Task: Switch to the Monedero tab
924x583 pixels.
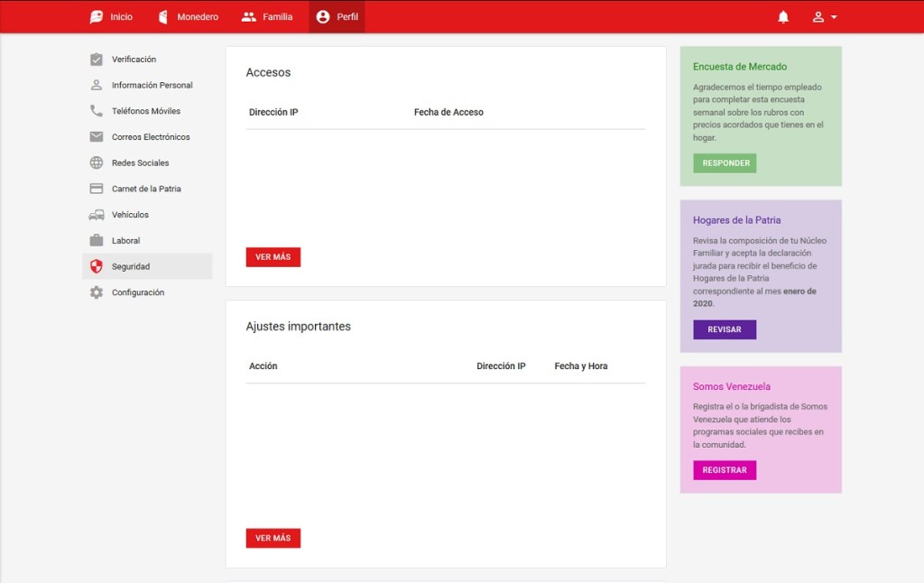Action: pyautogui.click(x=188, y=17)
